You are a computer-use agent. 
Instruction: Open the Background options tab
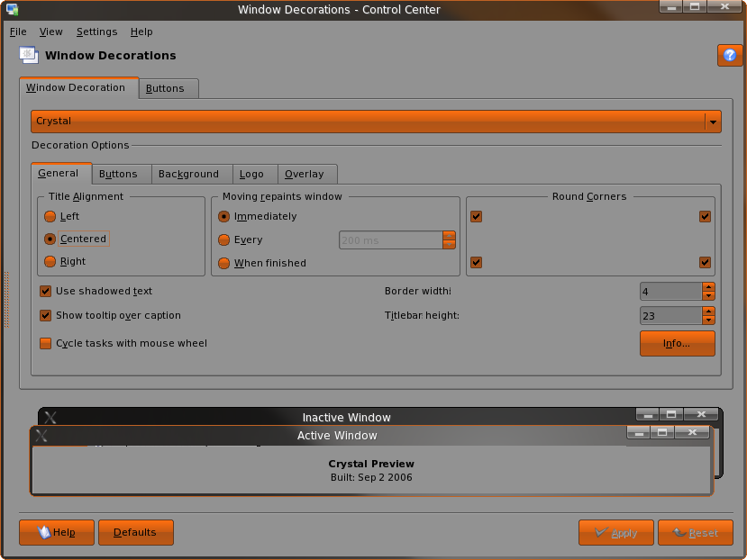(x=192, y=175)
